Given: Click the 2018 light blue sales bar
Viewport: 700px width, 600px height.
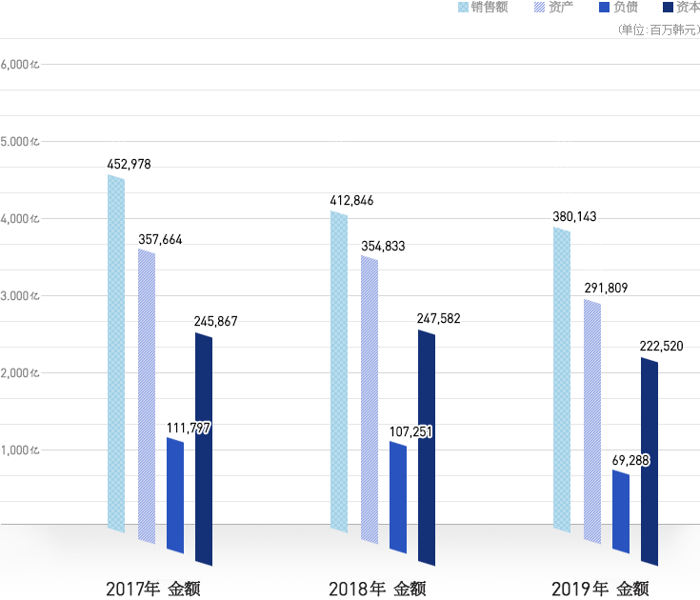Looking at the screenshot, I should [x=339, y=371].
